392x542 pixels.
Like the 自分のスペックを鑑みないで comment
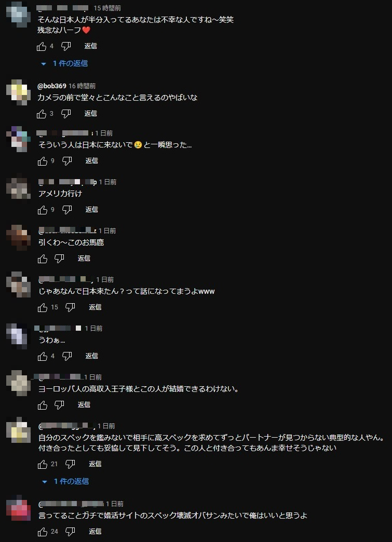(43, 464)
